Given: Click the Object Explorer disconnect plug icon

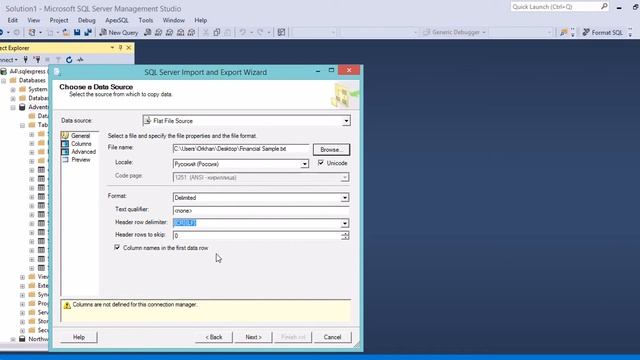Looking at the screenshot, I should tap(37, 60).
